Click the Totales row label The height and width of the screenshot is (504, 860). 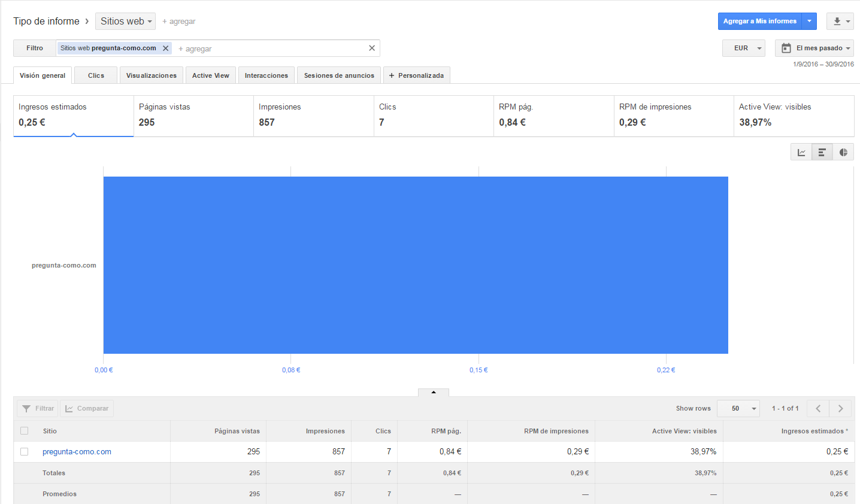tap(54, 473)
